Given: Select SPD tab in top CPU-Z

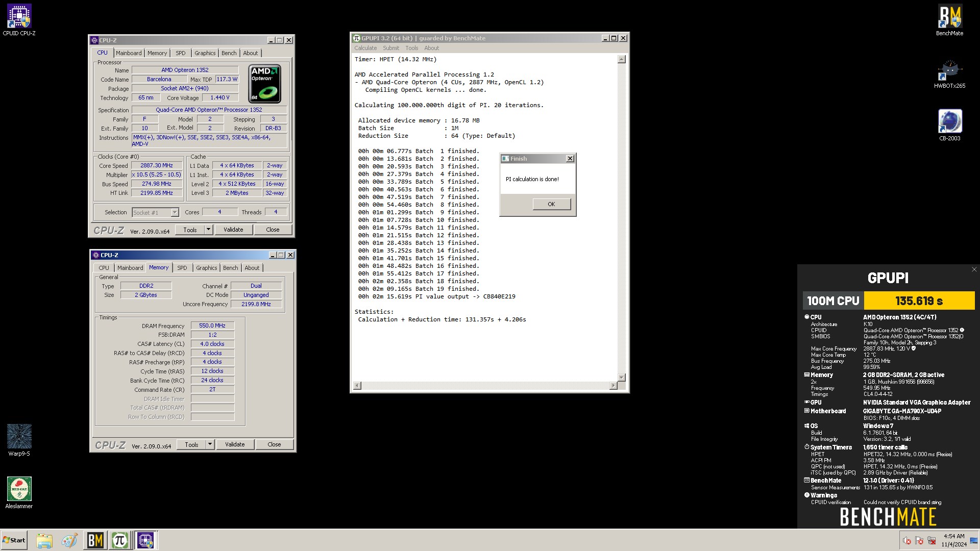Looking at the screenshot, I should coord(181,53).
